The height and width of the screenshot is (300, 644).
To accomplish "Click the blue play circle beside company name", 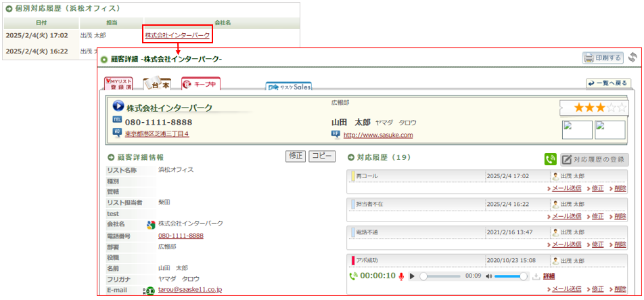I will click(x=118, y=106).
